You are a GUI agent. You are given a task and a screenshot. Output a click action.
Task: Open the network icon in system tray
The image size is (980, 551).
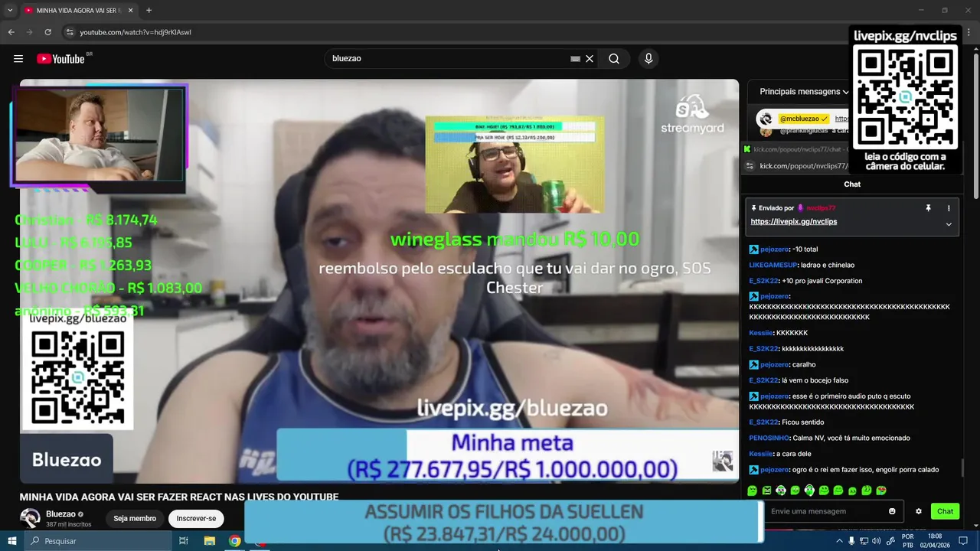tap(864, 541)
